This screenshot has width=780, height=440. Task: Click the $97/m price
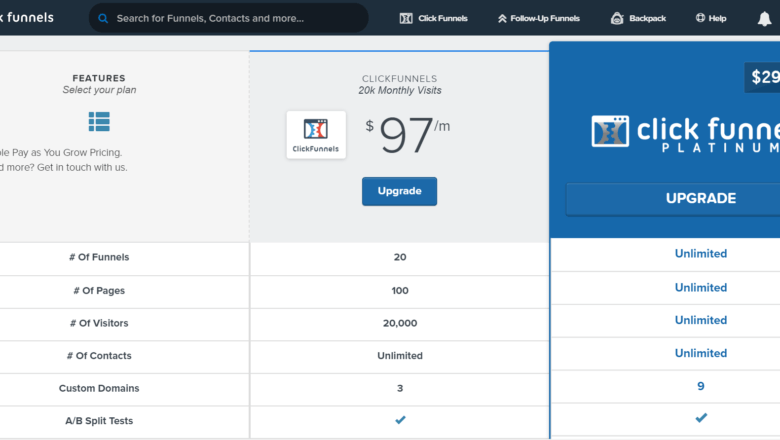pos(407,135)
